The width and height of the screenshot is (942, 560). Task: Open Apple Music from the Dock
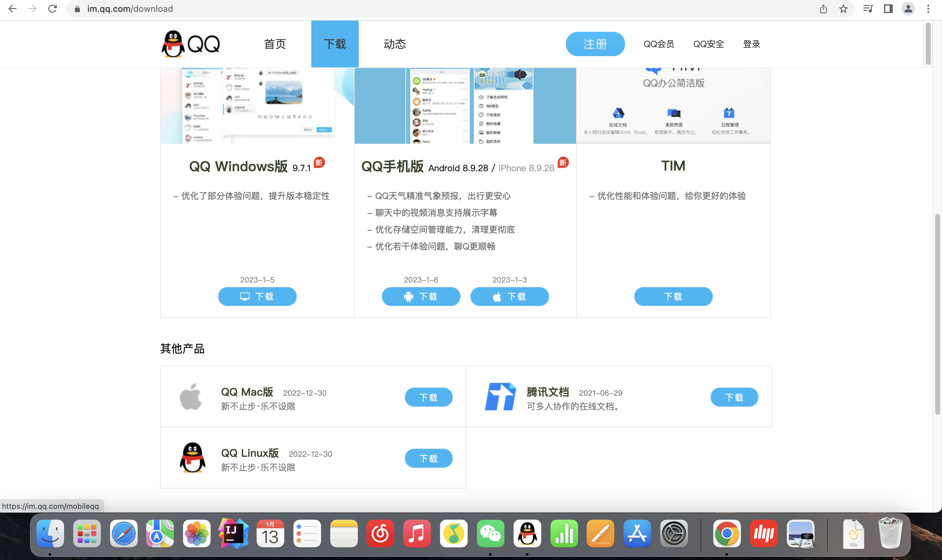point(417,533)
